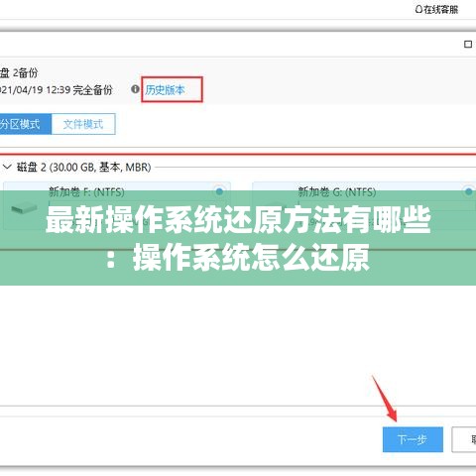Click the 下一步 button
This screenshot has width=476, height=476.
point(413,439)
